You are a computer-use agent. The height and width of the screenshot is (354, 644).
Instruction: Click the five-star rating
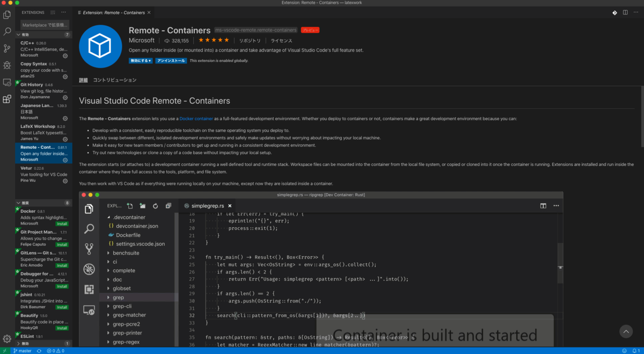click(x=214, y=40)
